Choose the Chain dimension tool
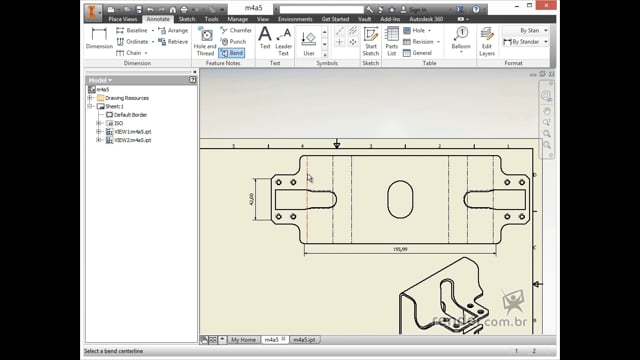The height and width of the screenshot is (360, 640). click(129, 53)
